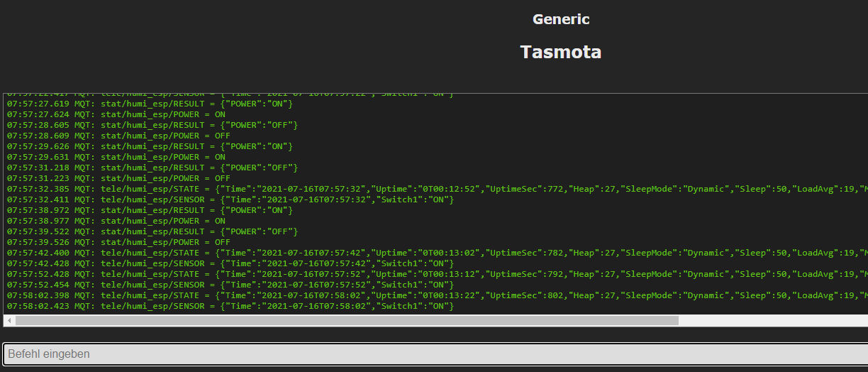Viewport: 868px width, 372px height.
Task: Click log line timestamped 07:57:29.626
Action: [x=150, y=146]
